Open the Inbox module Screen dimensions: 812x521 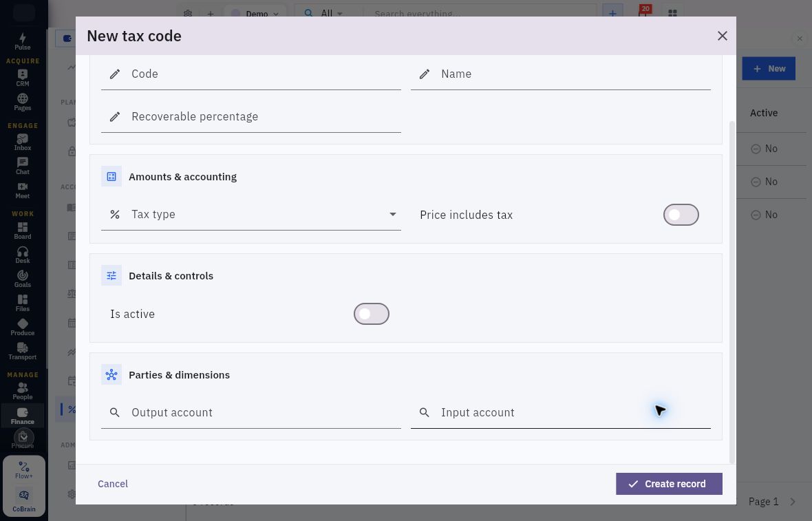[x=22, y=142]
